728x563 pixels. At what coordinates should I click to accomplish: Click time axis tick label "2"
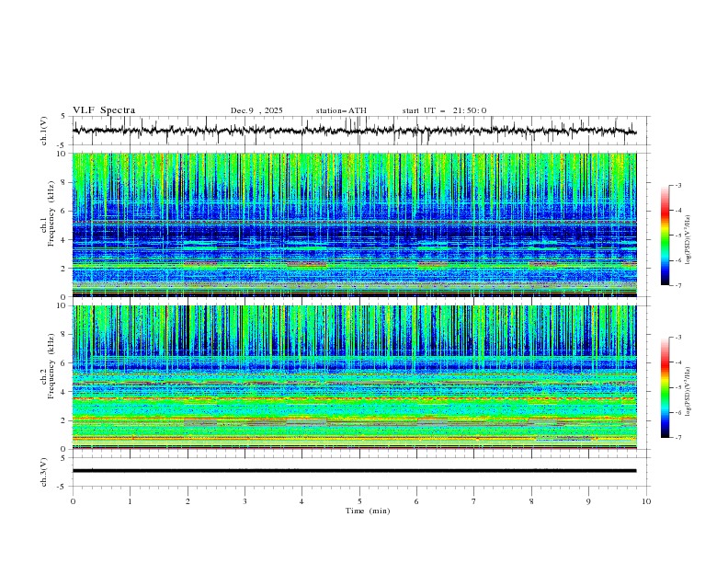click(x=188, y=501)
